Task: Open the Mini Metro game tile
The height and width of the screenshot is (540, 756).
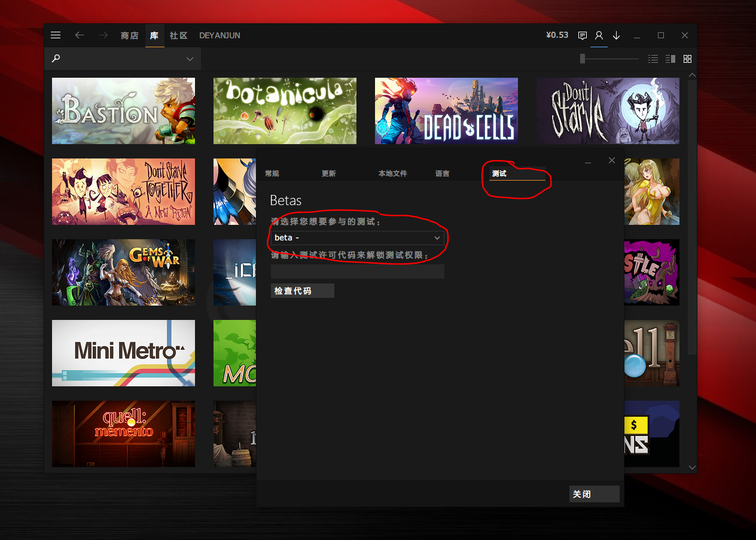Action: pos(123,353)
